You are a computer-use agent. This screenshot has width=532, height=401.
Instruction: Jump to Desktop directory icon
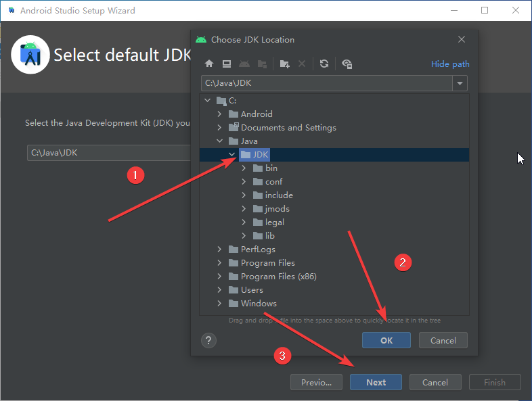coord(227,64)
